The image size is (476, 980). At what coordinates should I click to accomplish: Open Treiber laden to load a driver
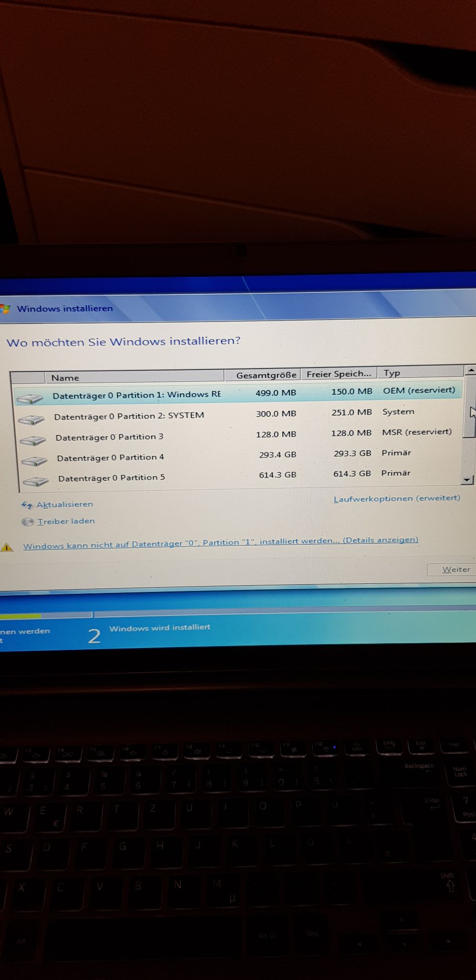[66, 521]
